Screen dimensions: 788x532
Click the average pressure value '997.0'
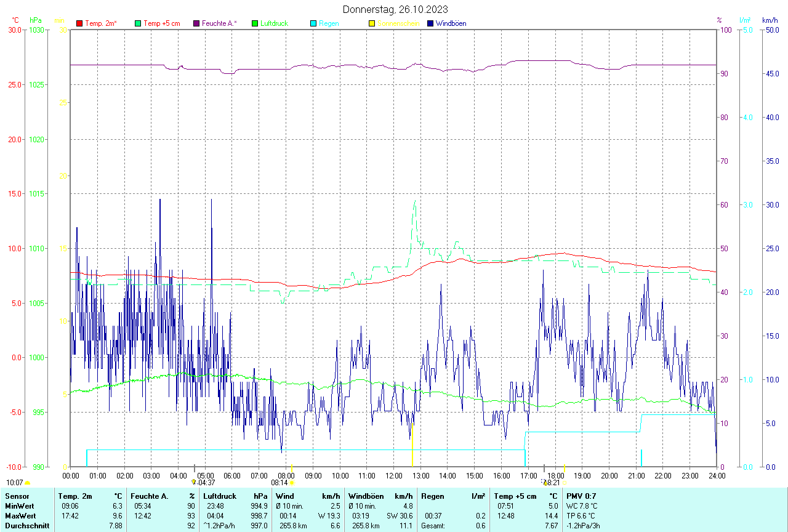pos(258,525)
